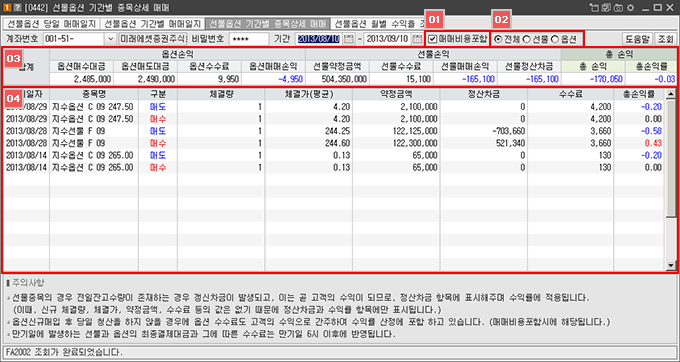Click the 옵션매매손익 value -4,950
The image size is (680, 362).
(273, 79)
